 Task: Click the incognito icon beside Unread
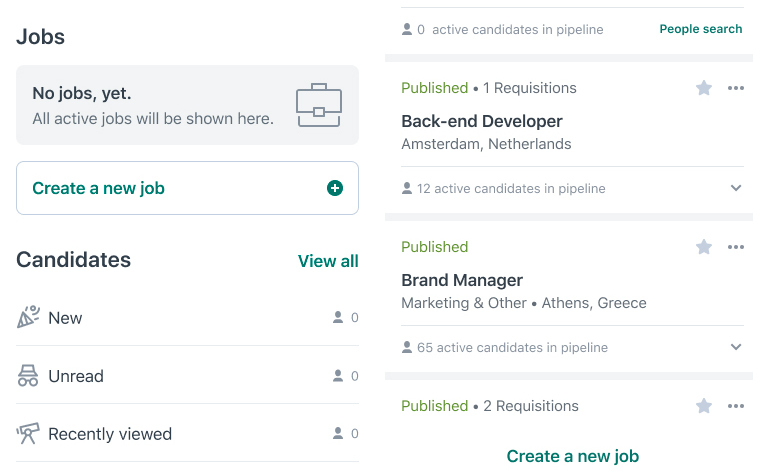click(x=28, y=376)
